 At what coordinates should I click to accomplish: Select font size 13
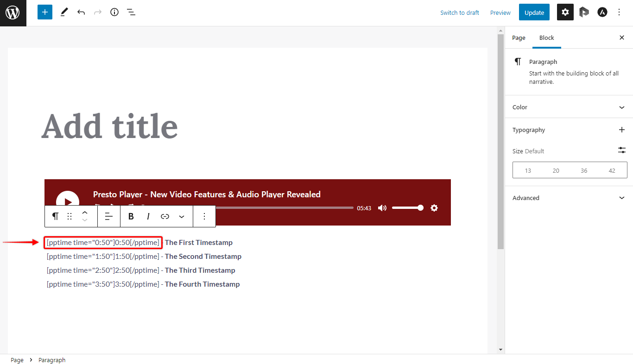coord(528,170)
